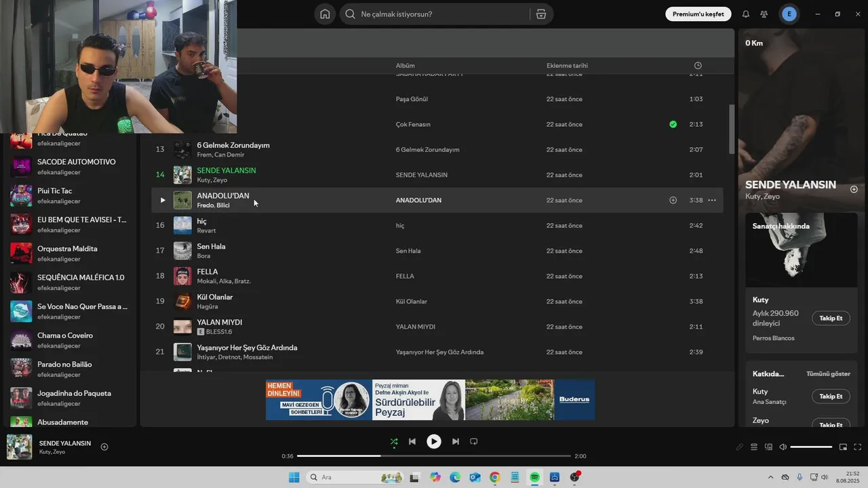This screenshot has height=488, width=868.
Task: Open the play queue icon
Action: coord(754,447)
